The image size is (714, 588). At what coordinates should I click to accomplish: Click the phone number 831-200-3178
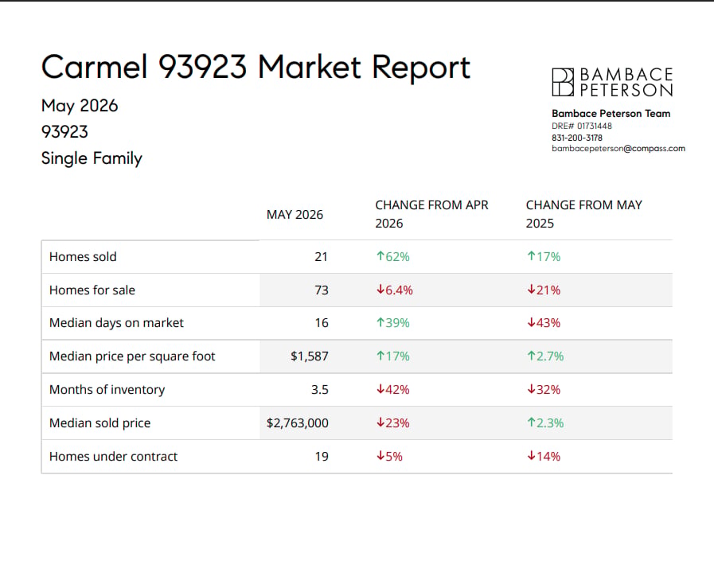click(577, 138)
